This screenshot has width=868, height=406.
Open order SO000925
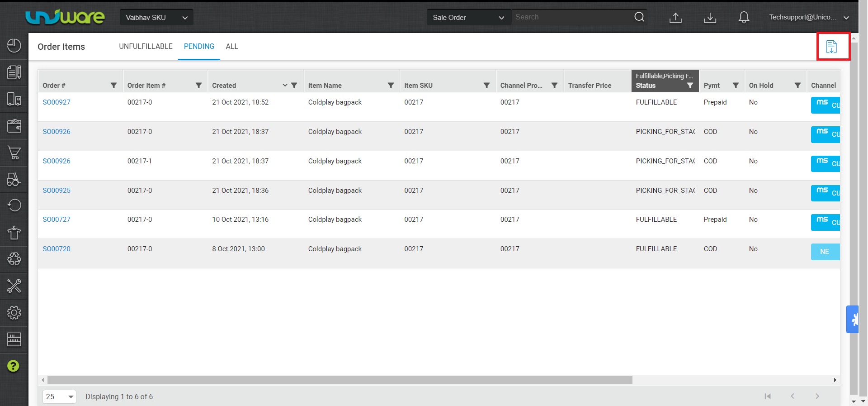57,191
